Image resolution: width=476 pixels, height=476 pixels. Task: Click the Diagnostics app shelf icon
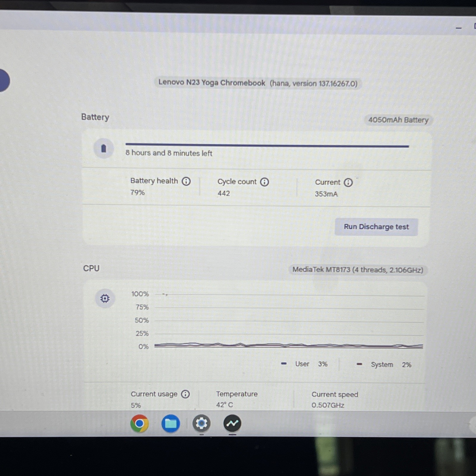(x=232, y=423)
